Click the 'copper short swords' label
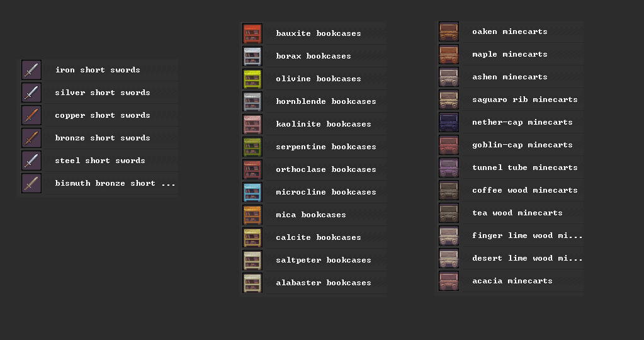This screenshot has width=644, height=340. point(103,115)
